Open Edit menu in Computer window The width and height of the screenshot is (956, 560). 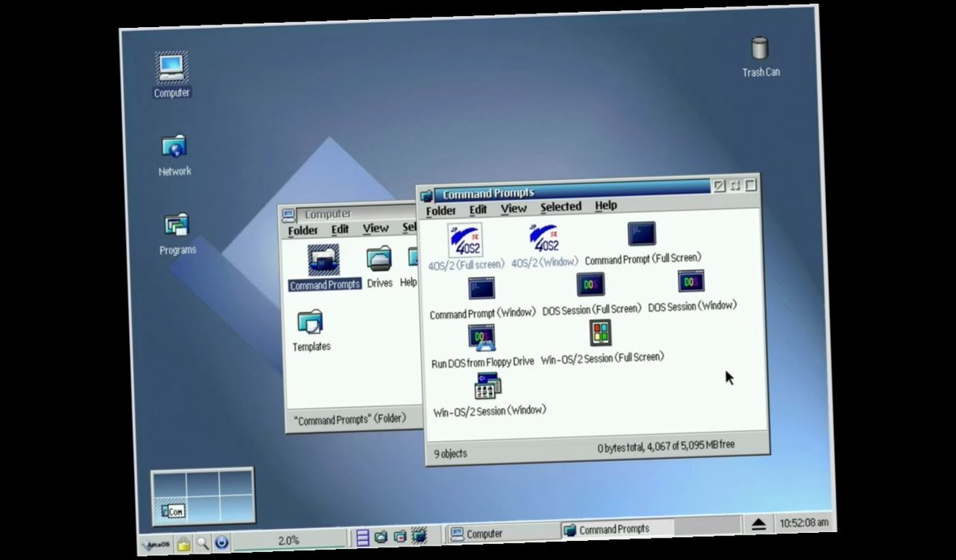click(340, 229)
